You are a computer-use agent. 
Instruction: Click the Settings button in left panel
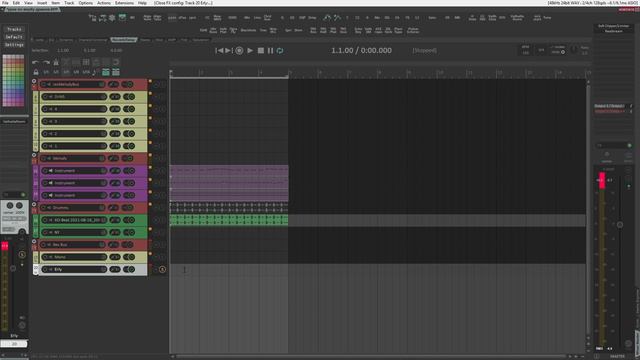(x=14, y=44)
